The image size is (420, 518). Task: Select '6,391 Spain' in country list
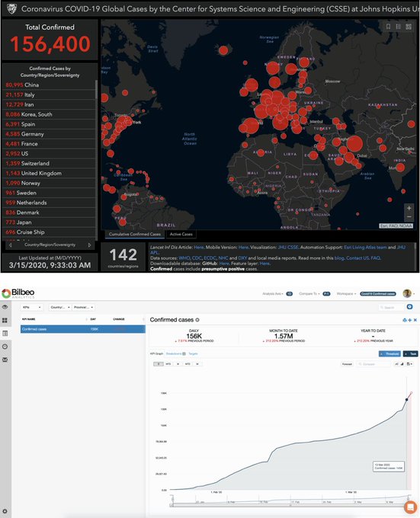(x=49, y=124)
